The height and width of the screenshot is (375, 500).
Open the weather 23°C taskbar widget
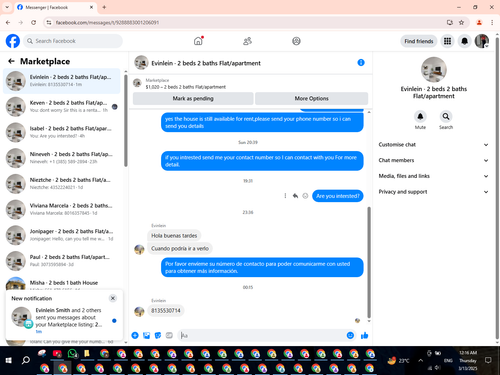point(399,360)
